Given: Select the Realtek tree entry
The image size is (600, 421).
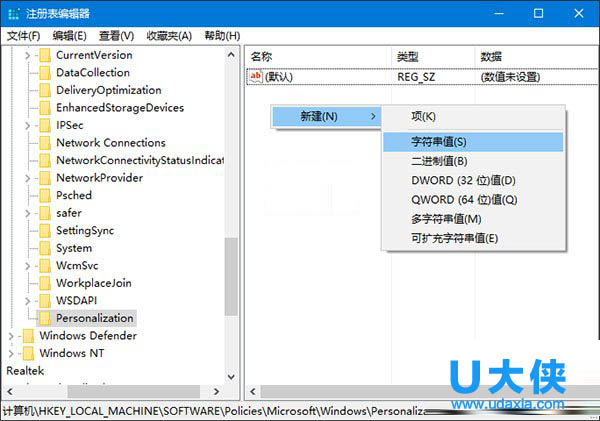Looking at the screenshot, I should pyautogui.click(x=25, y=370).
